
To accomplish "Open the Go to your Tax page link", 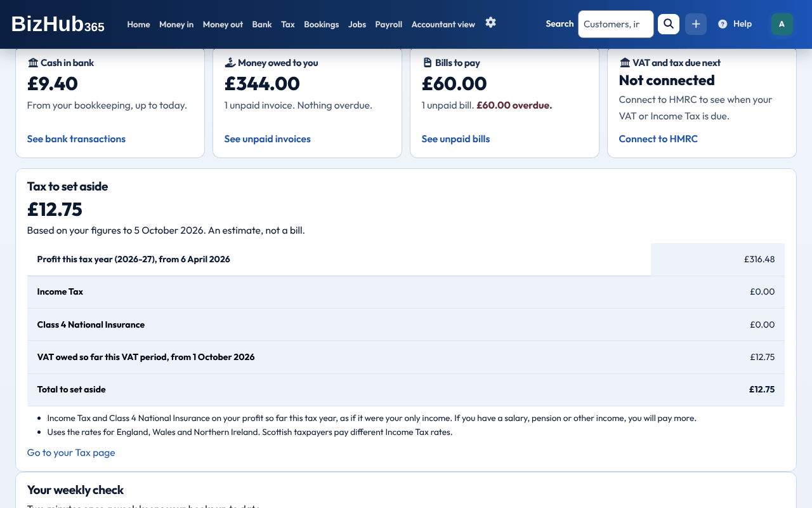I will [x=71, y=453].
